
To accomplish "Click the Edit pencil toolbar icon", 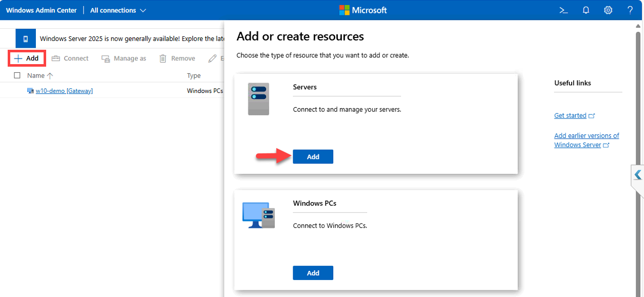I will (212, 58).
